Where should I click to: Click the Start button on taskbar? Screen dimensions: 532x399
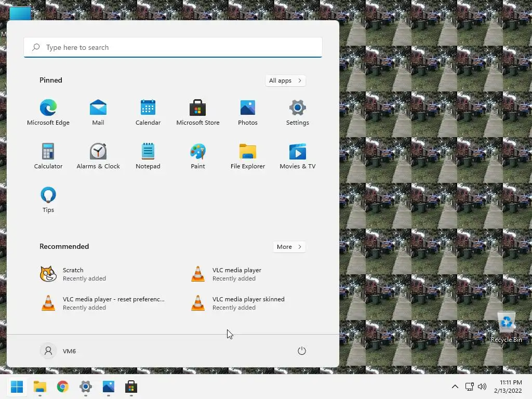[17, 387]
